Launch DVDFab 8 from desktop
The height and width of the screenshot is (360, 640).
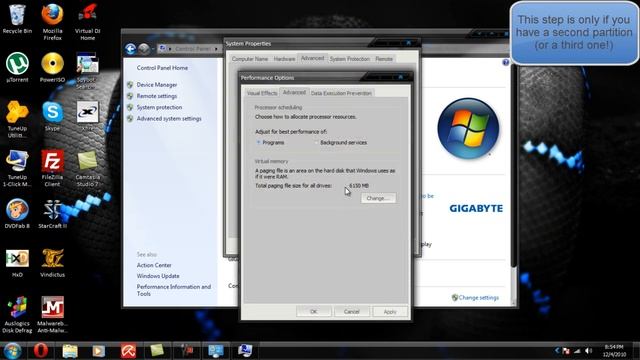[x=17, y=213]
